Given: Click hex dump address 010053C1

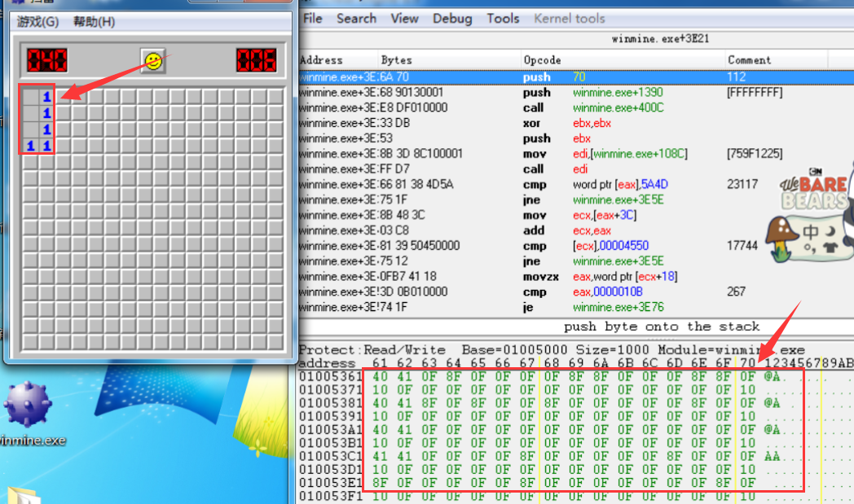Looking at the screenshot, I should [x=331, y=456].
